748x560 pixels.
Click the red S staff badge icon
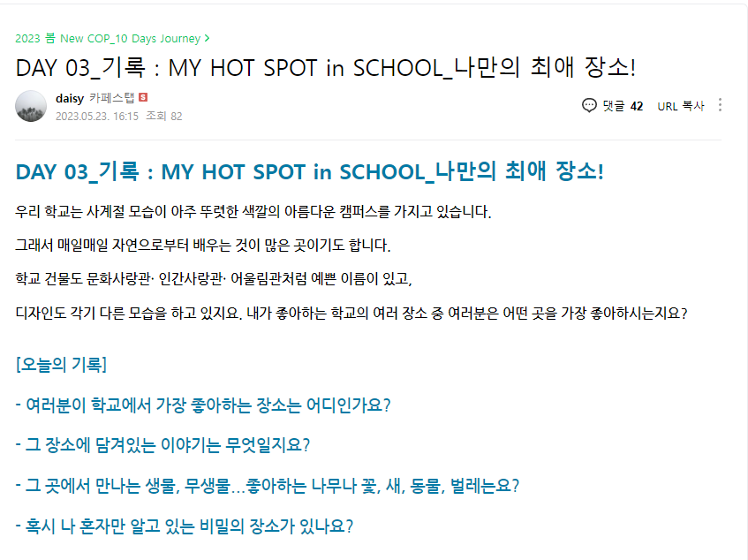(x=143, y=98)
